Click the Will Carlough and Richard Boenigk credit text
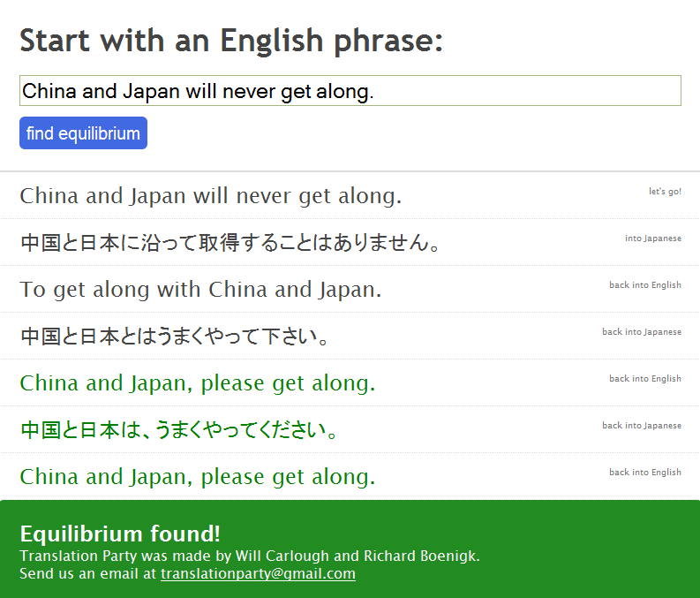The height and width of the screenshot is (598, 700). click(x=250, y=556)
